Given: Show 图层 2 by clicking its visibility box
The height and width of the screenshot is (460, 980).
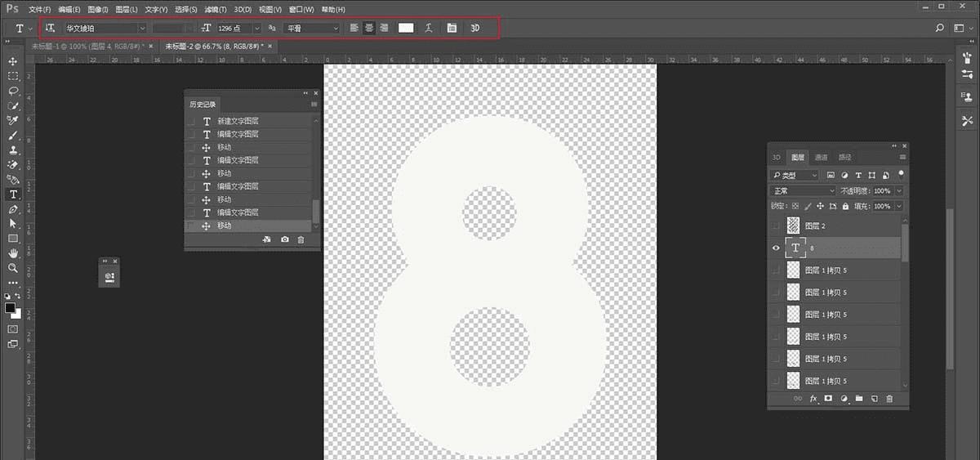Looking at the screenshot, I should 776,226.
